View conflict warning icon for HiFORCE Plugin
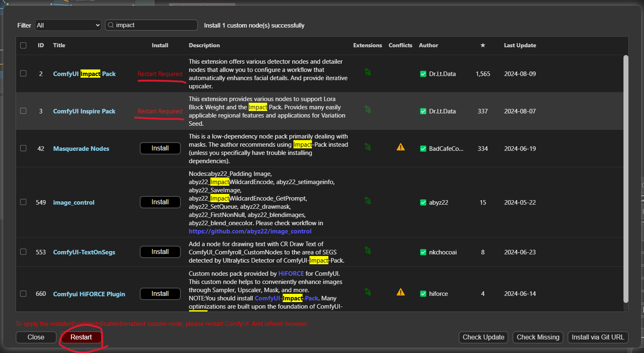 [x=401, y=292]
